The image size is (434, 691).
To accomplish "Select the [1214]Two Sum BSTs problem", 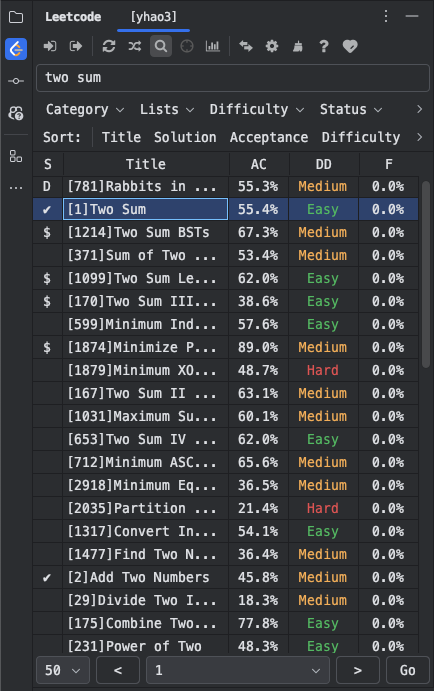I will tap(145, 232).
